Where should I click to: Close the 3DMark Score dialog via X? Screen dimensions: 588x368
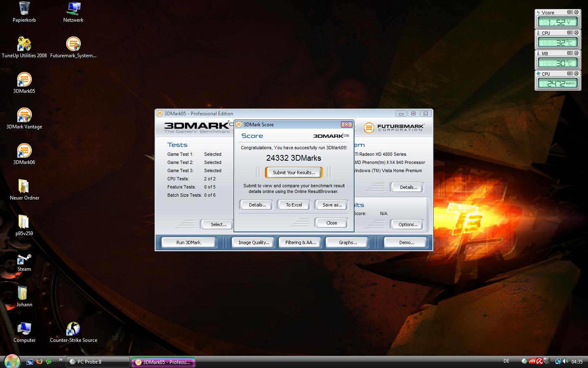(x=346, y=124)
